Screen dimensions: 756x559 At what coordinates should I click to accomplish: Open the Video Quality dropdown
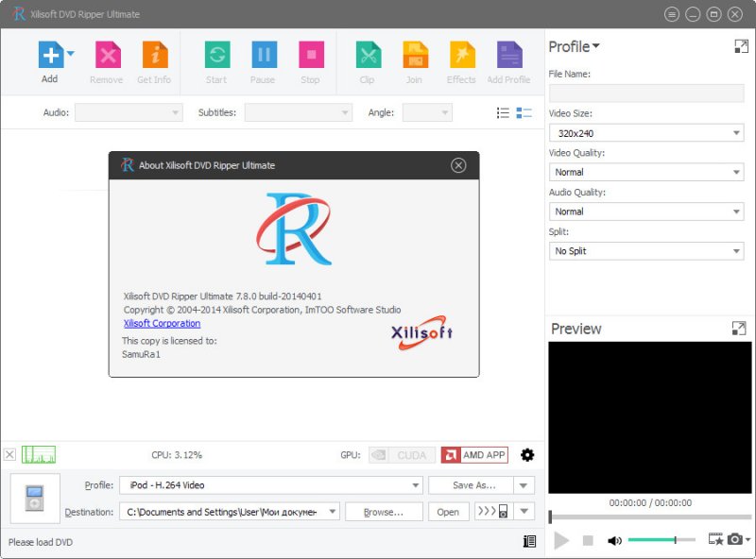[646, 172]
